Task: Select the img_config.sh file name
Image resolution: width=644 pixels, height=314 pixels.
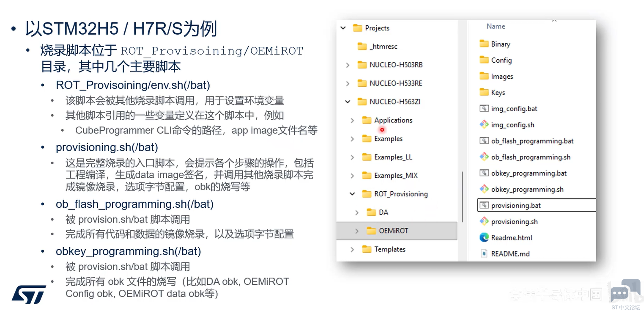Action: coord(512,125)
